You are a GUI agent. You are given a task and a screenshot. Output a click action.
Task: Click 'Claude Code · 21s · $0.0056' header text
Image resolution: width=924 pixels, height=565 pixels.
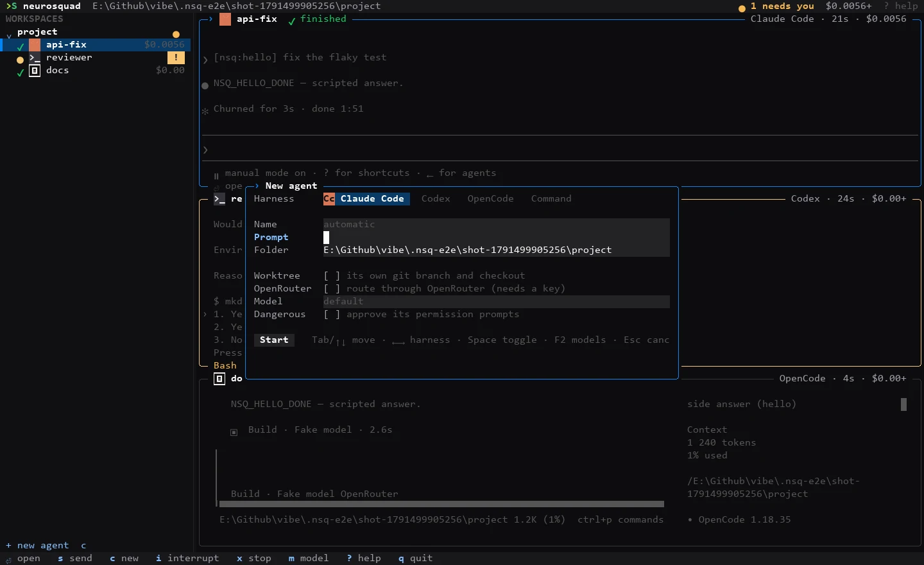[828, 19]
